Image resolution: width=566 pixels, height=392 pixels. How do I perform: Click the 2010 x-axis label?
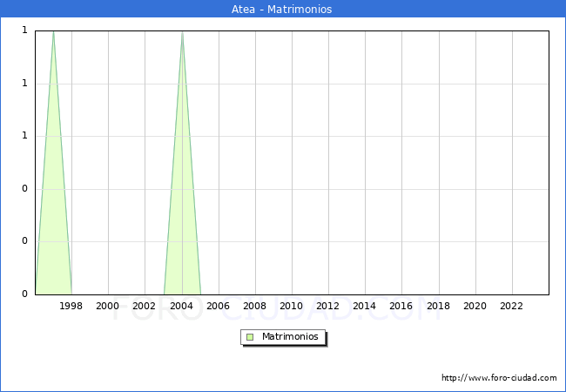292,306
